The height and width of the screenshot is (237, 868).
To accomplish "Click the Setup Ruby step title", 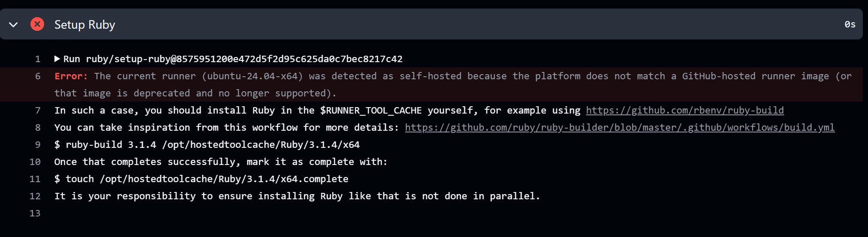I will click(x=84, y=24).
